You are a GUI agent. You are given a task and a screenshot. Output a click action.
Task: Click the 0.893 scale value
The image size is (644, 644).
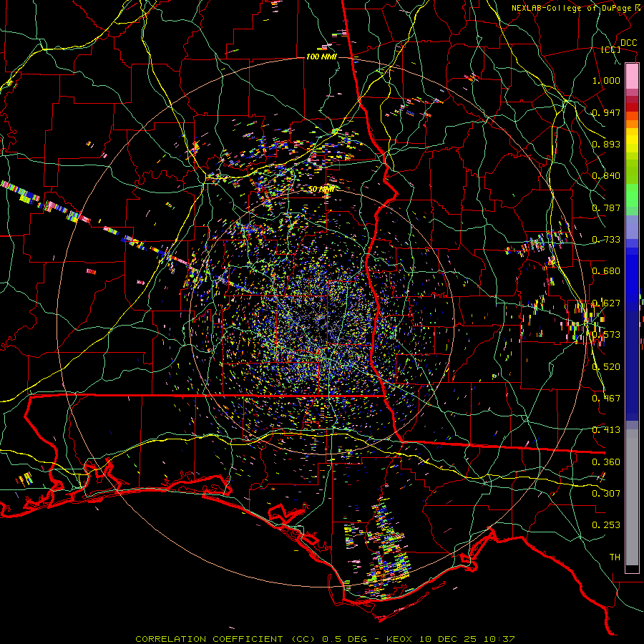pyautogui.click(x=606, y=144)
